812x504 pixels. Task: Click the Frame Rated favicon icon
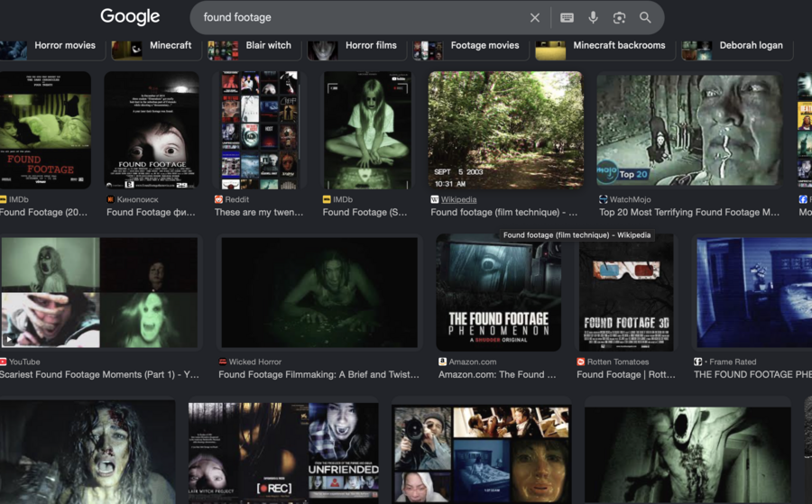pos(698,362)
